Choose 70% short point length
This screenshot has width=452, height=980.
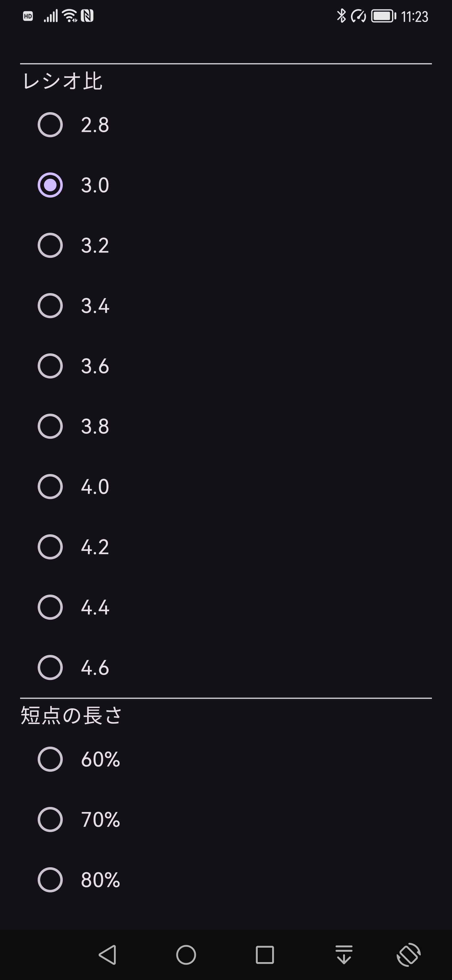click(50, 820)
